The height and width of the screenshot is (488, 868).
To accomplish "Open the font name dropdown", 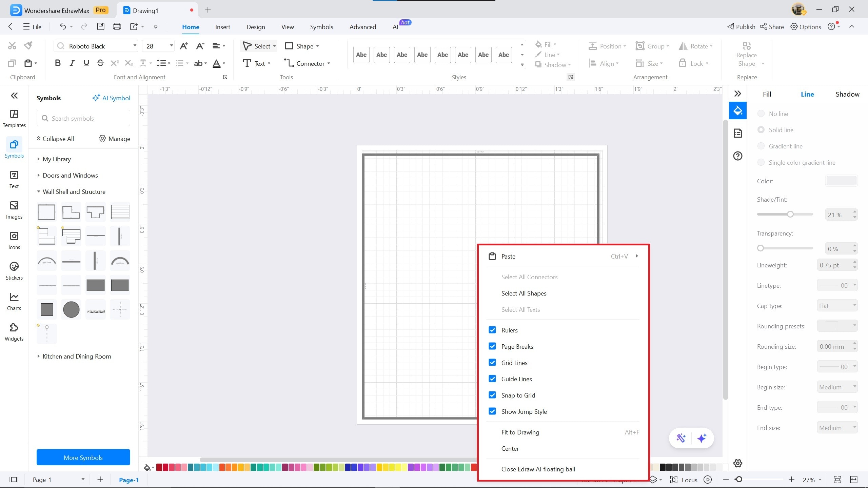I will coord(135,46).
